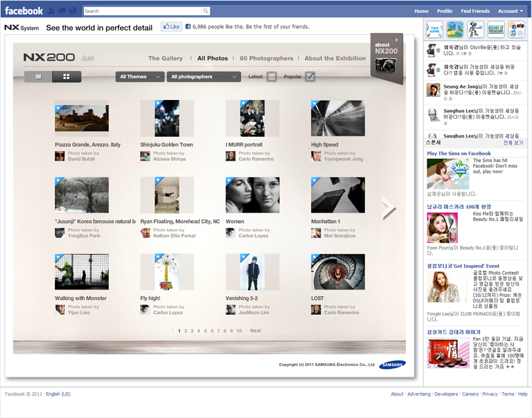
Task: Open The Gallery tab
Action: click(x=165, y=58)
